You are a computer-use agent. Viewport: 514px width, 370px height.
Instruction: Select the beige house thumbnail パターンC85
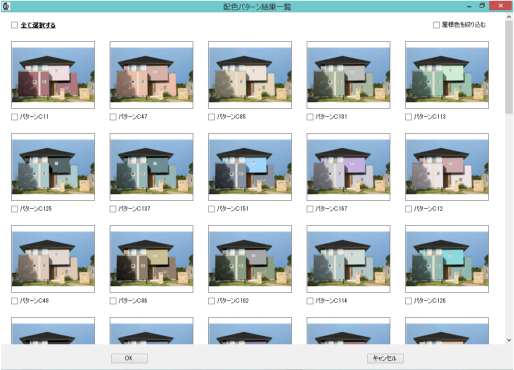click(x=250, y=75)
